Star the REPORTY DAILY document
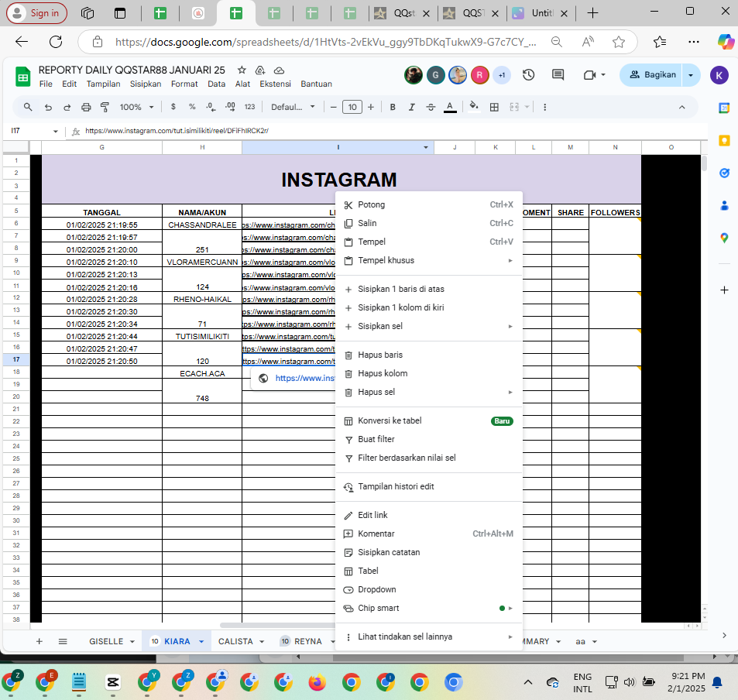 (x=242, y=70)
